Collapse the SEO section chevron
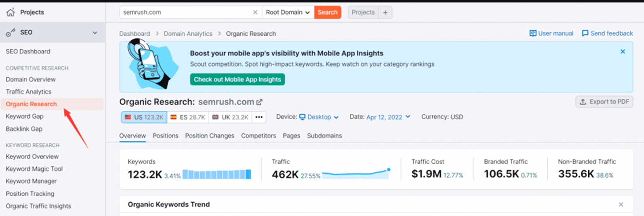 point(95,33)
